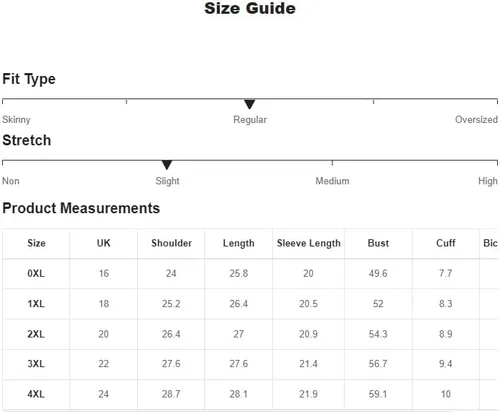Select the 0XL size row label
The width and height of the screenshot is (500, 412).
[x=36, y=273]
